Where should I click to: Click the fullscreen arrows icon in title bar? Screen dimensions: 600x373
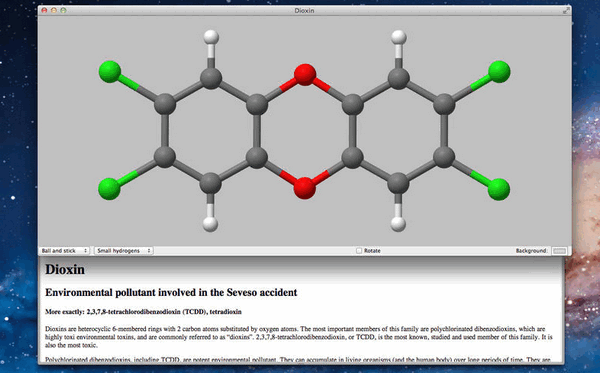tap(566, 10)
